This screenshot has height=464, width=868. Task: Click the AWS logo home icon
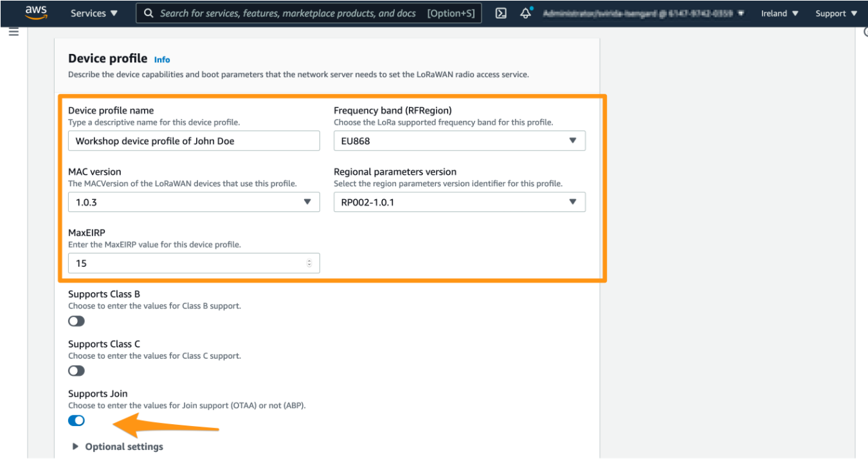pos(36,13)
